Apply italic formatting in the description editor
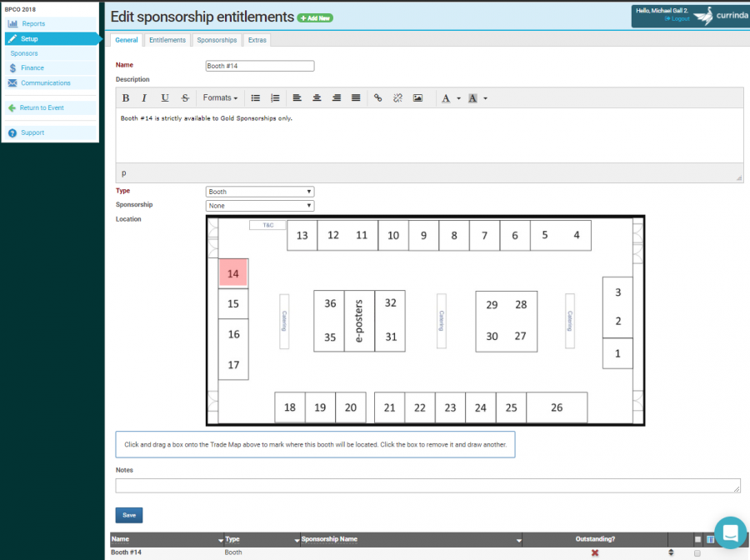This screenshot has height=560, width=750. coord(144,98)
